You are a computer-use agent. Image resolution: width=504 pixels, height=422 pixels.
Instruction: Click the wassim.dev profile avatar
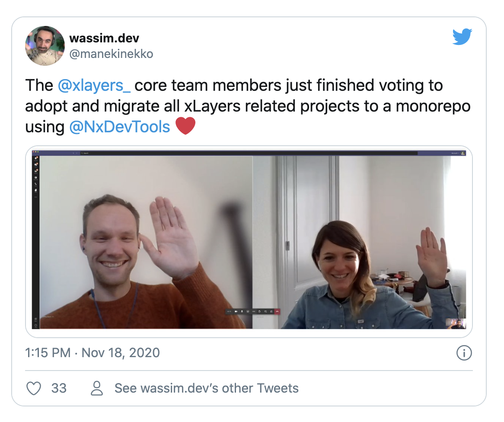(45, 46)
